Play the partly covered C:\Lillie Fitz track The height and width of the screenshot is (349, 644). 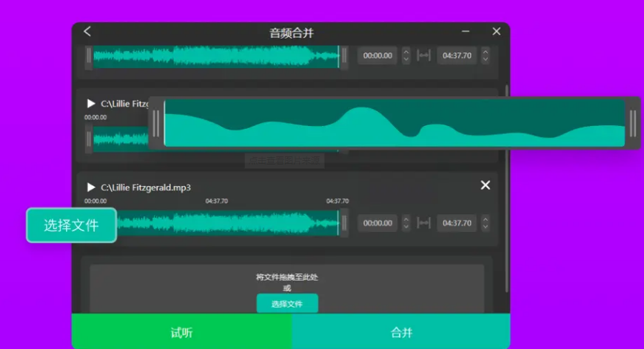(91, 104)
